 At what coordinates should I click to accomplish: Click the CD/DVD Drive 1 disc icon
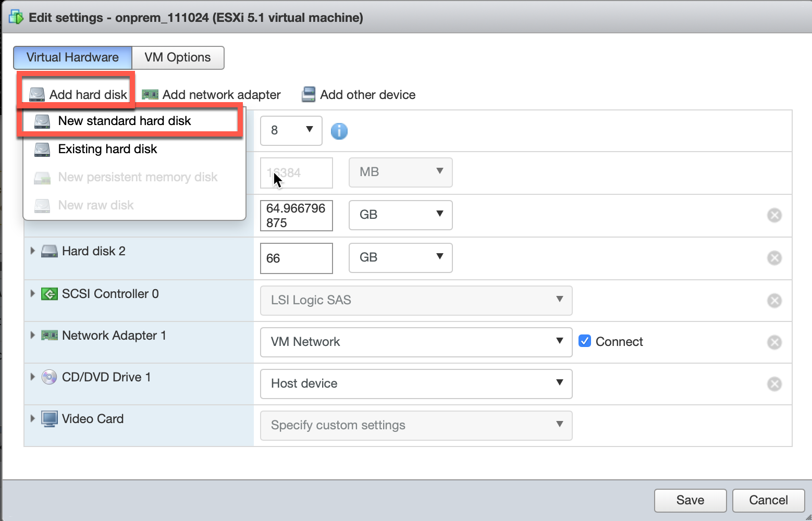tap(50, 377)
